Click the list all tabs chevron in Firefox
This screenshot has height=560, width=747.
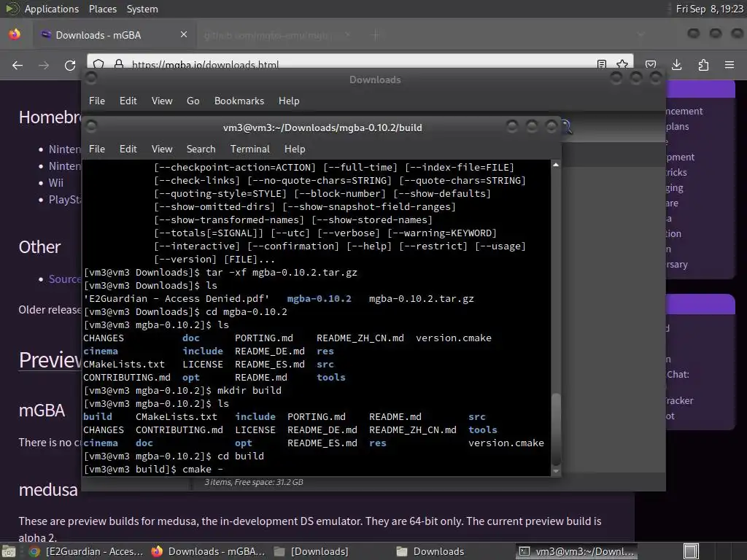tap(641, 35)
